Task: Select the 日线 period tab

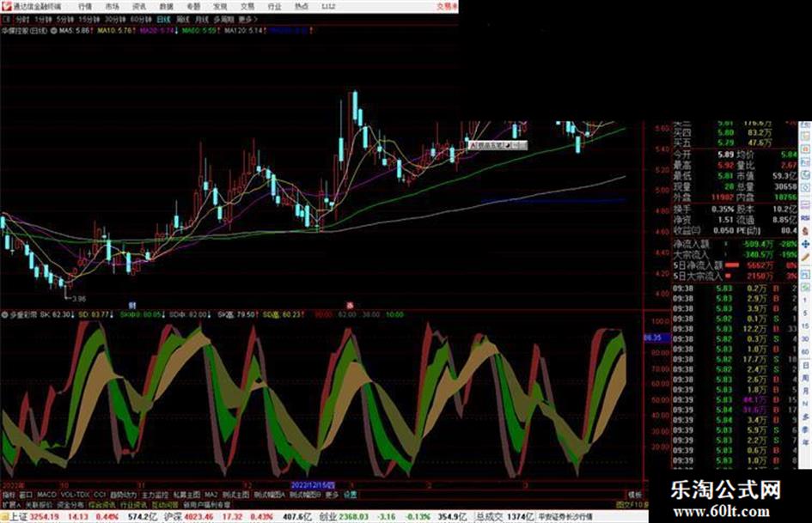Action: coord(163,20)
